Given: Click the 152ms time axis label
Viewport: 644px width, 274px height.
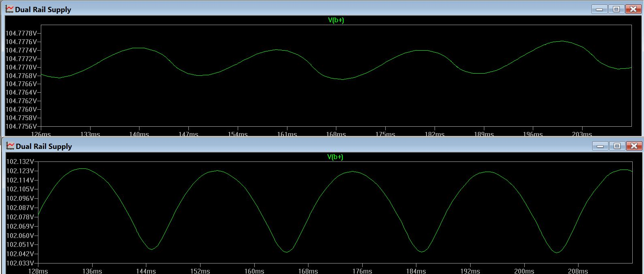Looking at the screenshot, I should click(200, 271).
